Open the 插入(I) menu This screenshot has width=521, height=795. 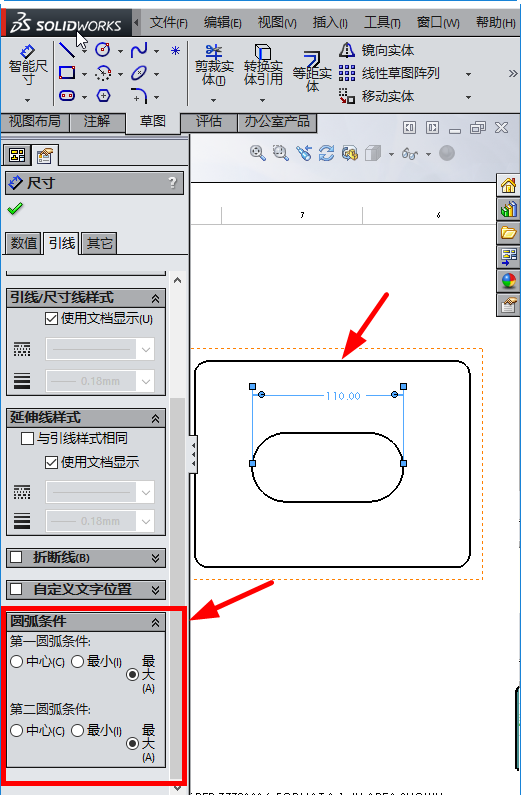click(x=330, y=22)
